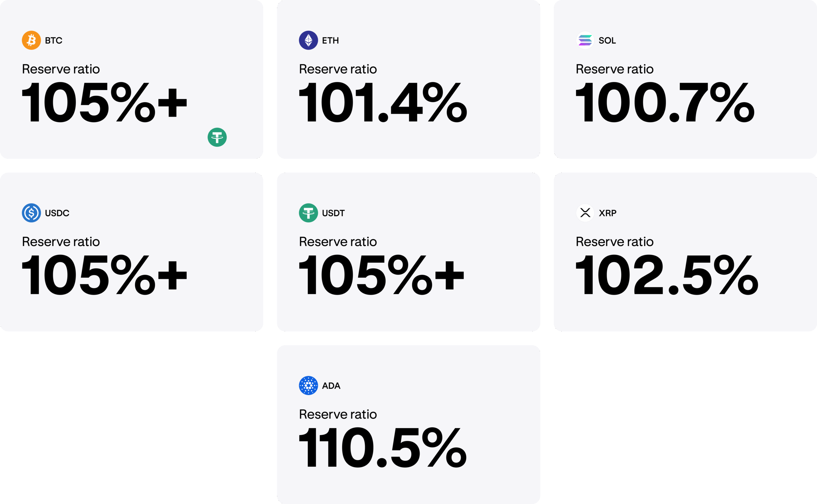The width and height of the screenshot is (817, 504).
Task: Select the 105%+ value in the BTC card
Action: (104, 102)
